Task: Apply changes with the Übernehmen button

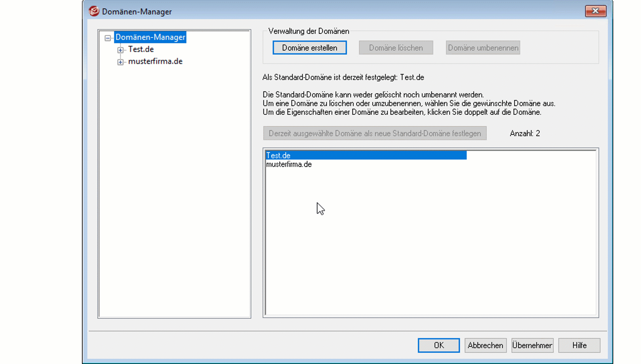Action: 532,345
